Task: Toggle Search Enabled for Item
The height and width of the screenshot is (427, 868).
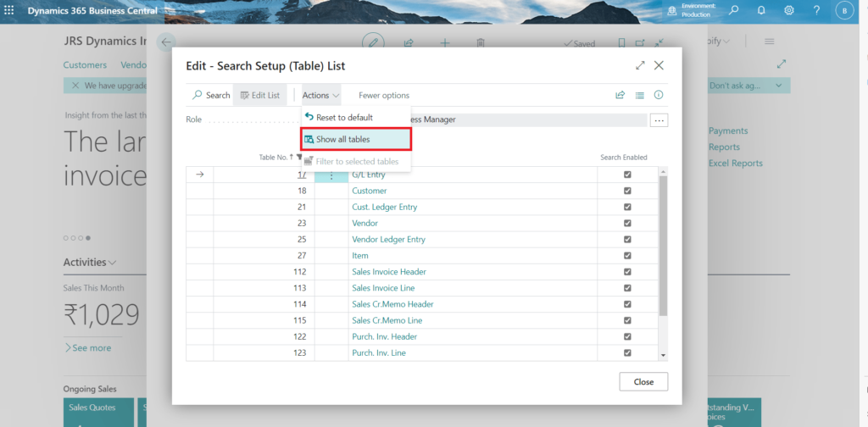Action: click(x=627, y=256)
